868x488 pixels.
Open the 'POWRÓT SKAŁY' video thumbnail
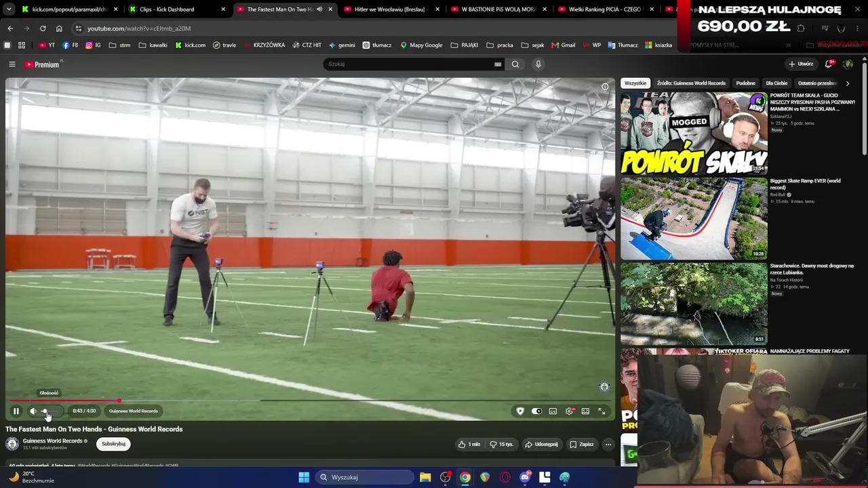point(694,133)
